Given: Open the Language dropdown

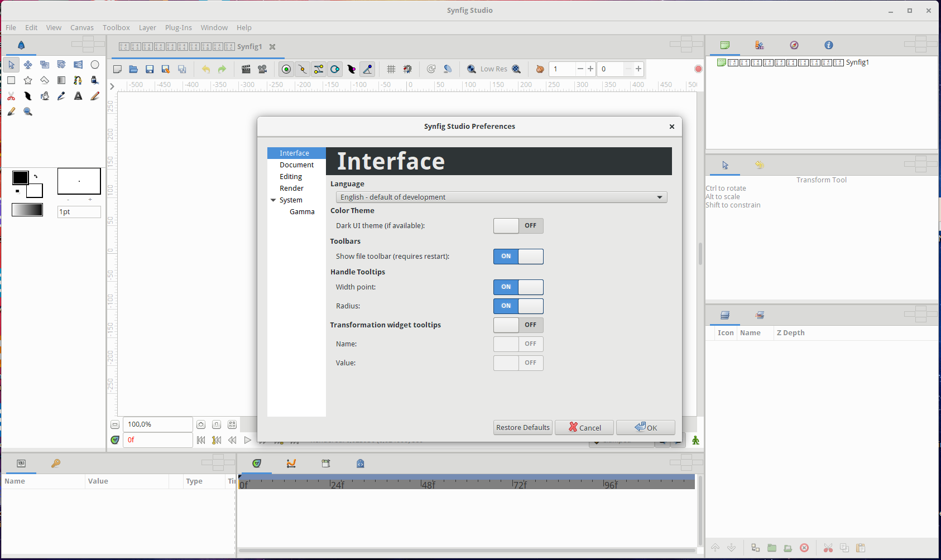Looking at the screenshot, I should tap(501, 197).
